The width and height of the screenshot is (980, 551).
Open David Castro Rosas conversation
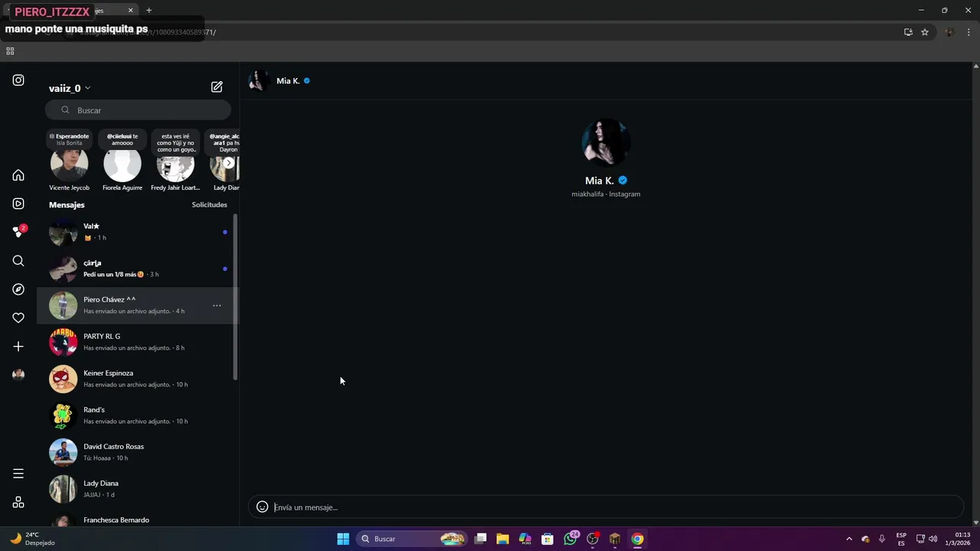(x=138, y=452)
